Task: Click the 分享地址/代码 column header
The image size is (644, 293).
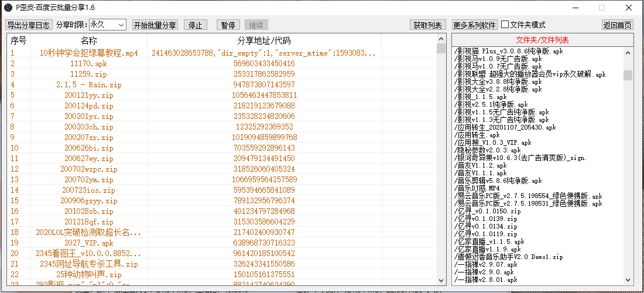Action: click(x=264, y=40)
